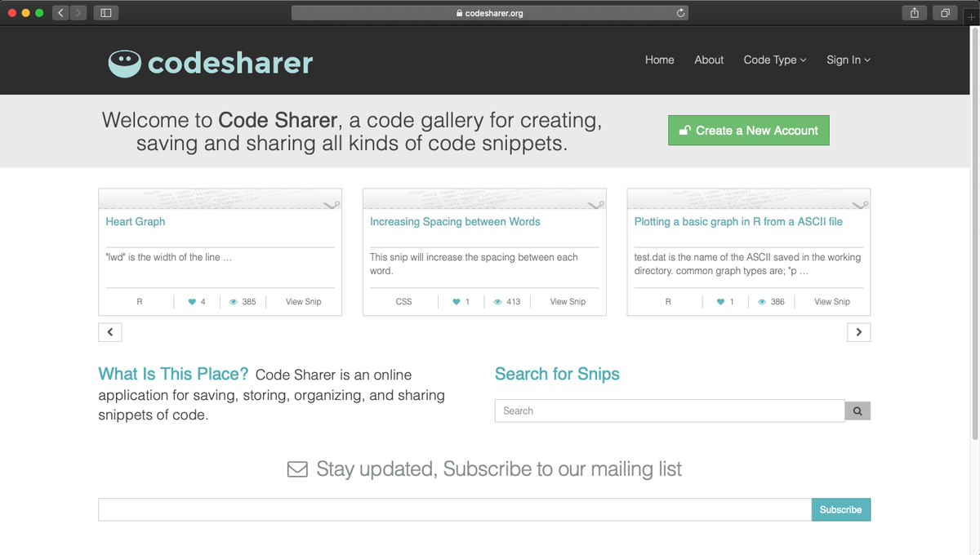Click the eye icon showing 413 views

coord(497,302)
